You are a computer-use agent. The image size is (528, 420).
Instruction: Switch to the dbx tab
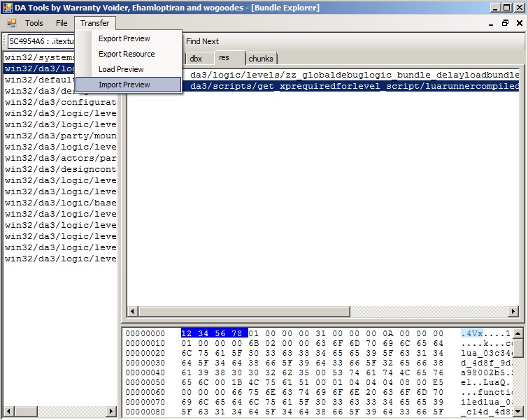197,59
